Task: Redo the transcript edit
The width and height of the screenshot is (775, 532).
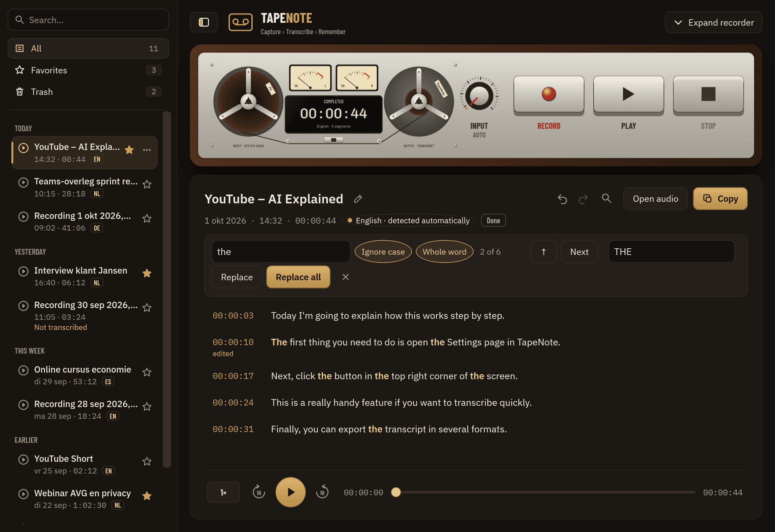Action: [583, 199]
